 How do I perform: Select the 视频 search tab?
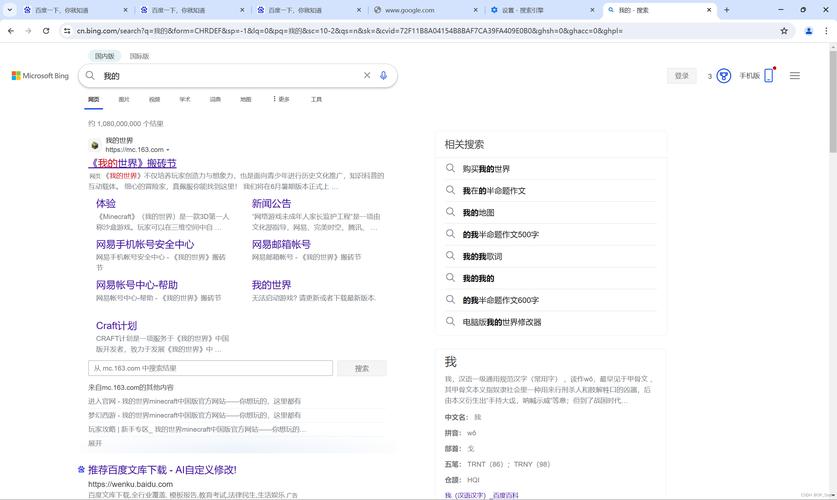click(154, 99)
